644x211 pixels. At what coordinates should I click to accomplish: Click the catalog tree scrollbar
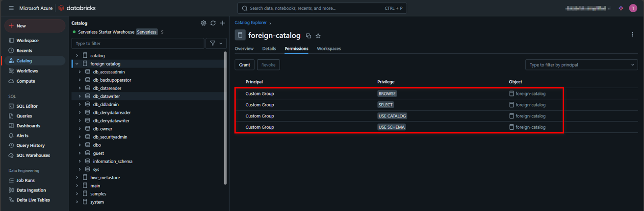(225, 117)
